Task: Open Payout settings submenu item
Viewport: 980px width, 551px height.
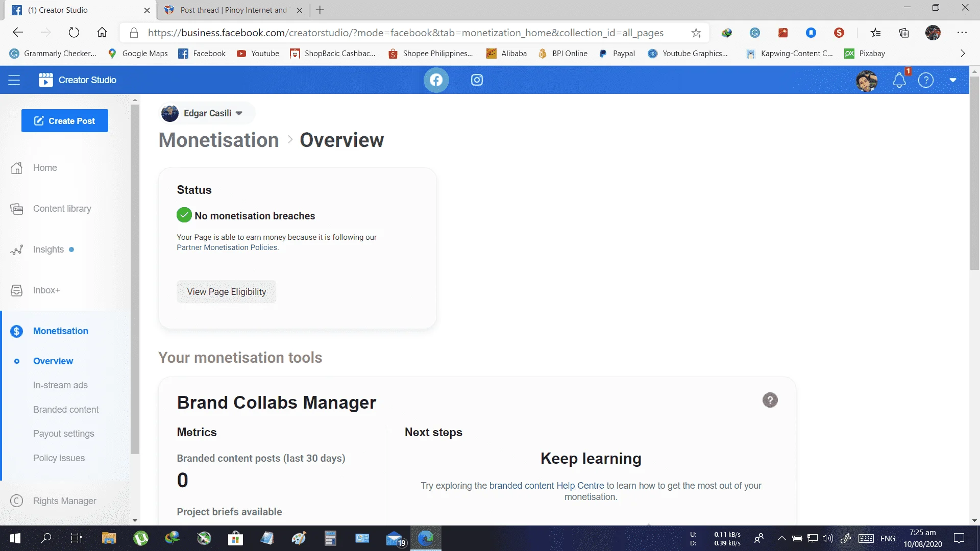Action: pyautogui.click(x=64, y=434)
